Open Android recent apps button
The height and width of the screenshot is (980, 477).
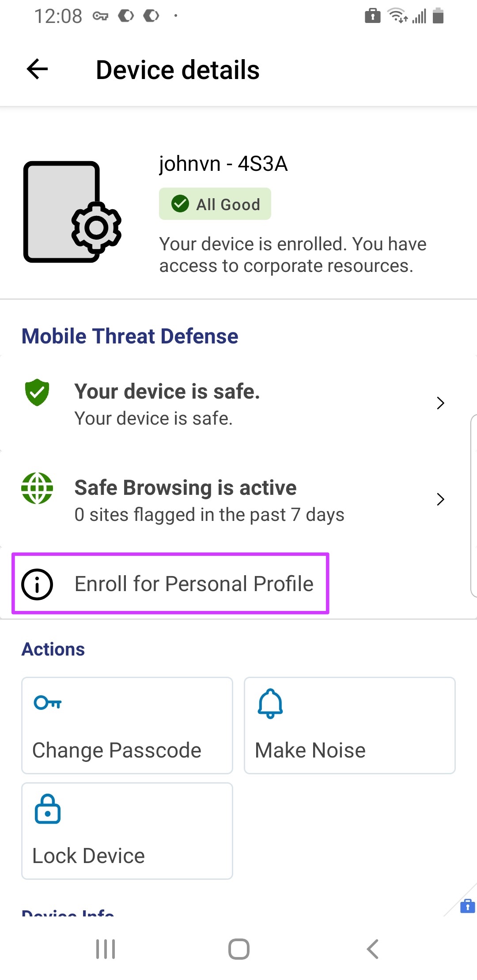[106, 949]
